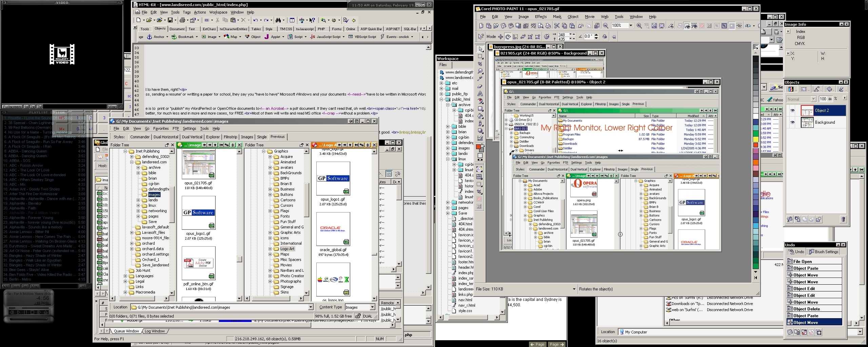Open the zoom level 100% dropdown in PHOTO-PAINT
This screenshot has height=347, width=868.
tap(631, 26)
